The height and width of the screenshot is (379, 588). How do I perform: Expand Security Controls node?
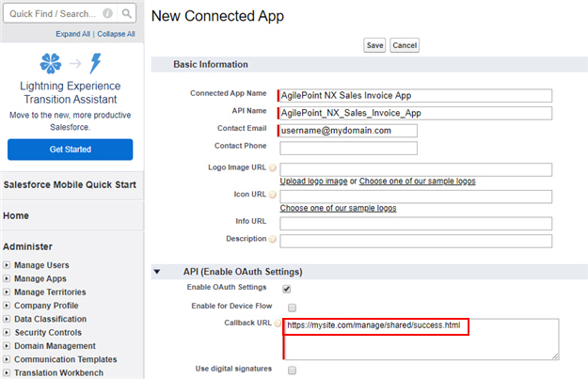7,333
